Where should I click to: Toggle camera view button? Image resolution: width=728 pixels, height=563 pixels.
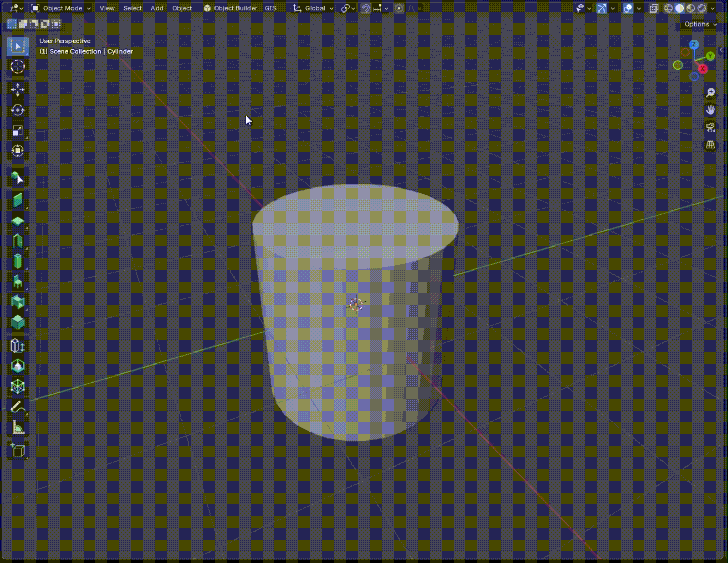point(710,127)
